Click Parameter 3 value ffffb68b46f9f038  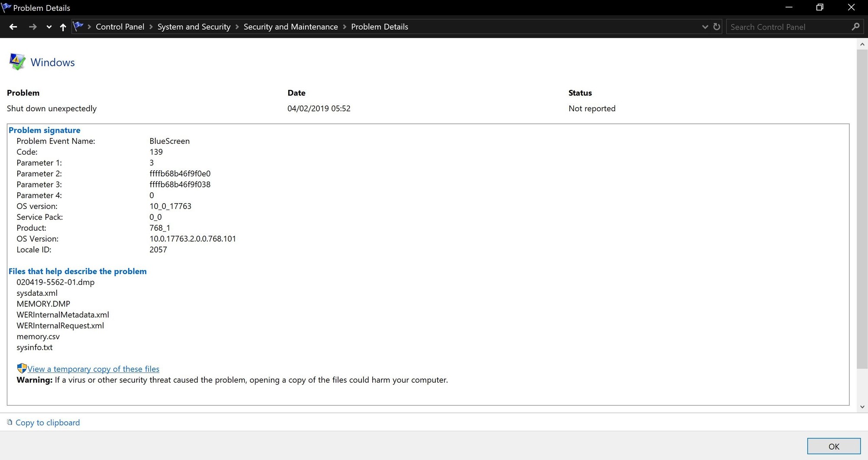click(x=180, y=185)
